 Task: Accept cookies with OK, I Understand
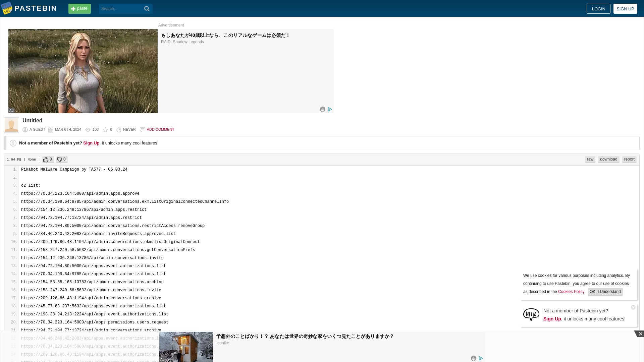pyautogui.click(x=605, y=292)
